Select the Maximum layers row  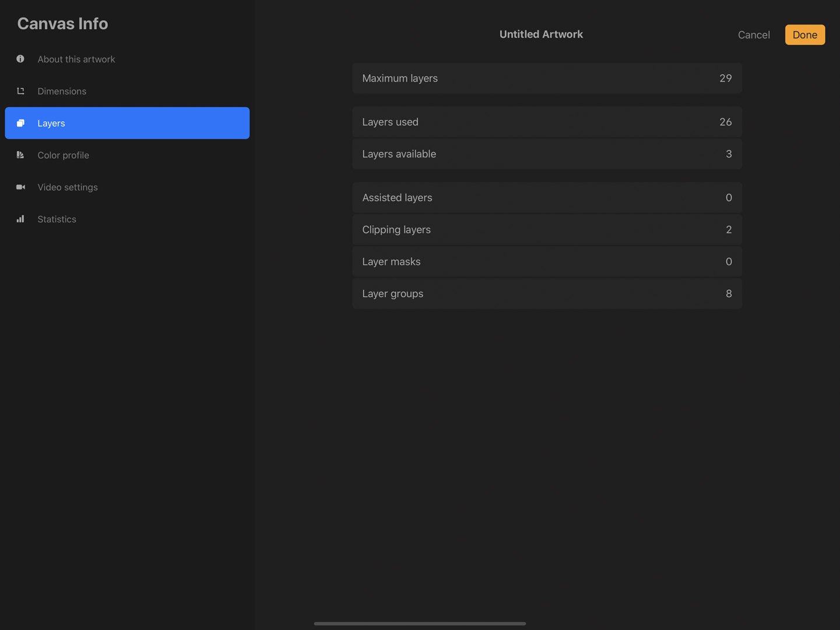pyautogui.click(x=547, y=78)
